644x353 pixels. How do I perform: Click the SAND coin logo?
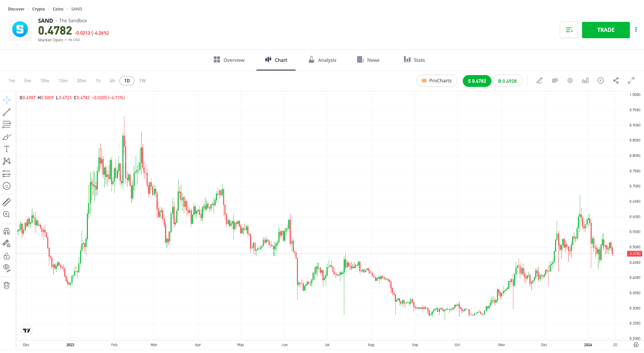(x=20, y=30)
